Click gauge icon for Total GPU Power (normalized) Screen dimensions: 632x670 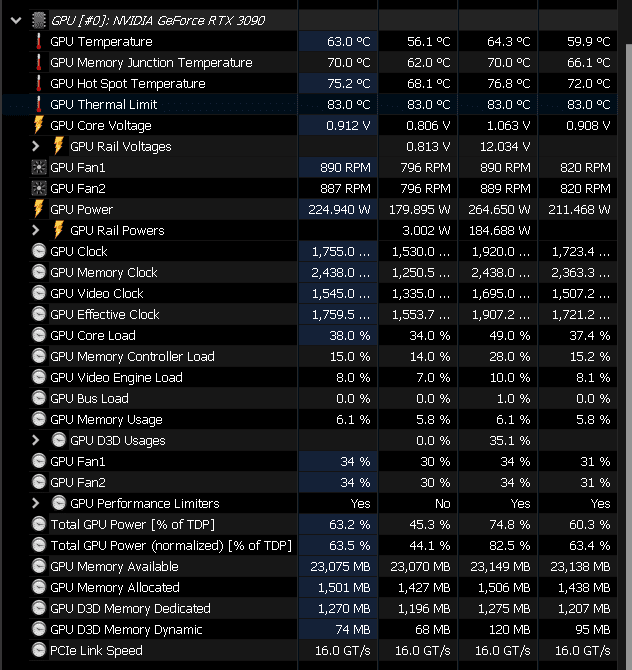click(39, 545)
